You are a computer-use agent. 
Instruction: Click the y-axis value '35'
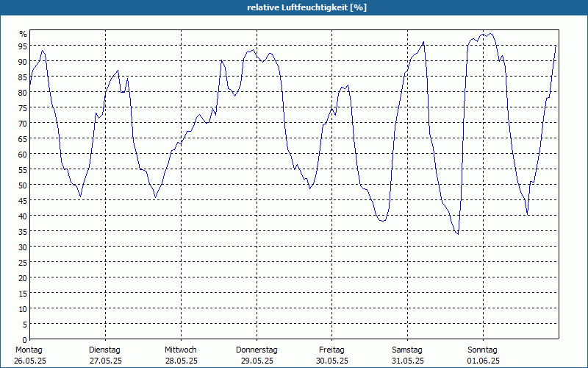(x=23, y=231)
